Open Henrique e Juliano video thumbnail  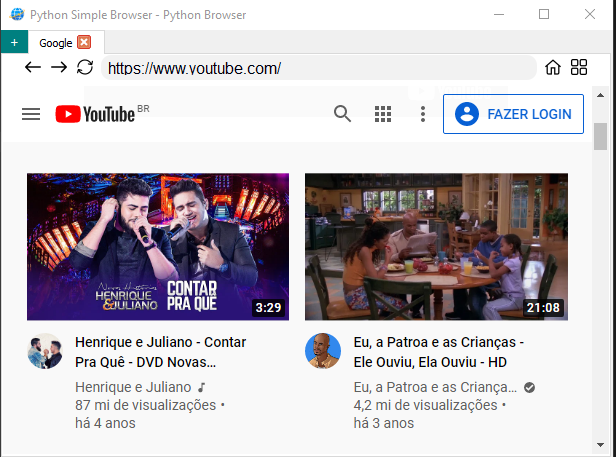click(x=158, y=246)
